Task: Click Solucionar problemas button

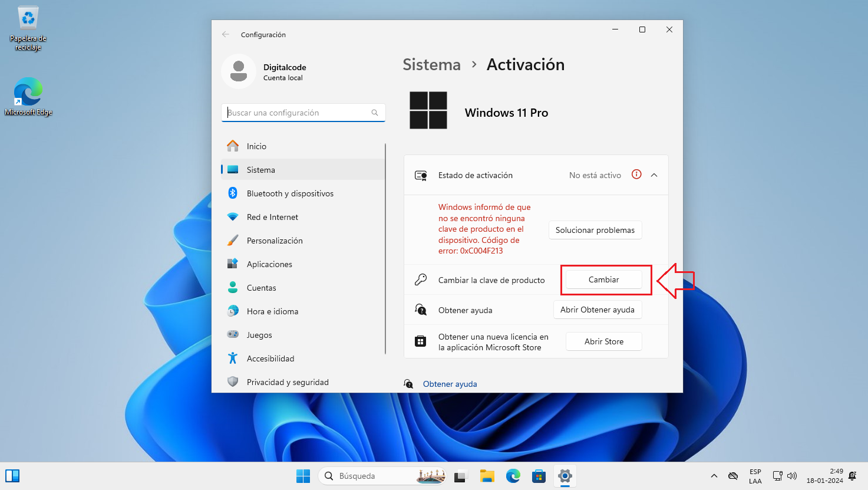Action: pyautogui.click(x=595, y=230)
